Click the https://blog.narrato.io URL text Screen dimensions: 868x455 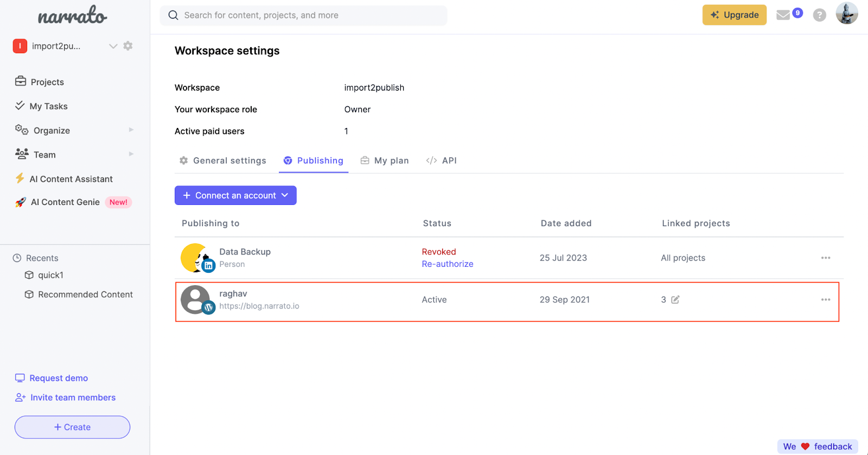click(x=259, y=306)
